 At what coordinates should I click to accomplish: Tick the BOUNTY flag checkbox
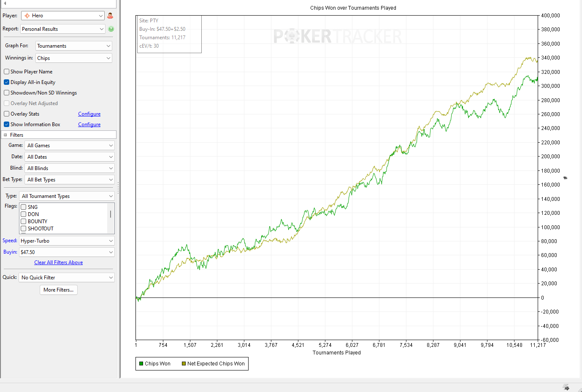tap(24, 222)
